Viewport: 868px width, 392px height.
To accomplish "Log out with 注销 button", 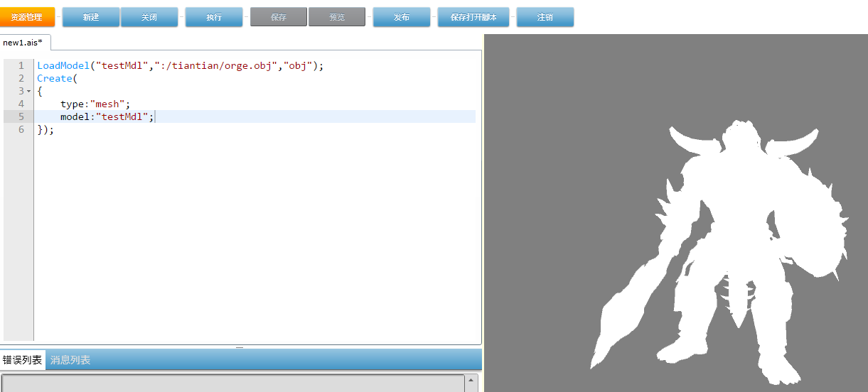I will point(545,17).
